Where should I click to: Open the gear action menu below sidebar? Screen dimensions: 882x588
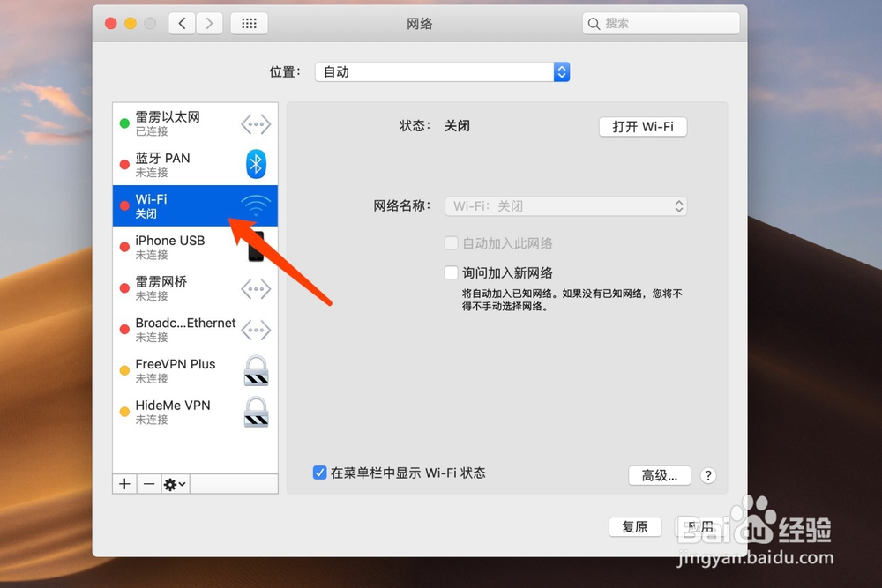pos(173,483)
